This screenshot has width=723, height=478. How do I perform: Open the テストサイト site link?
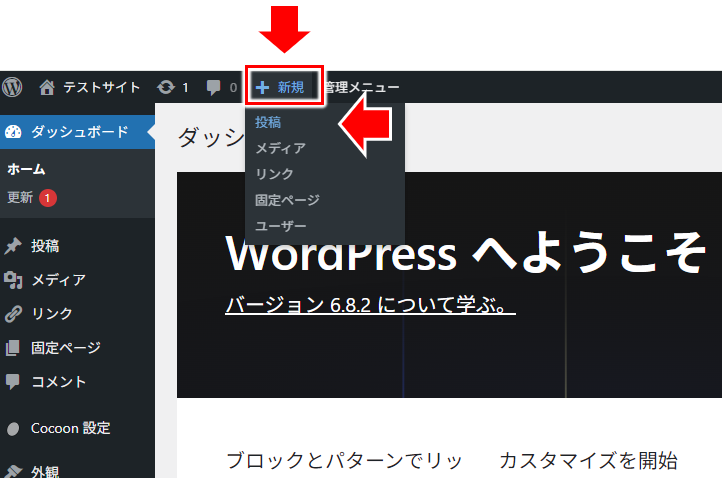101,87
